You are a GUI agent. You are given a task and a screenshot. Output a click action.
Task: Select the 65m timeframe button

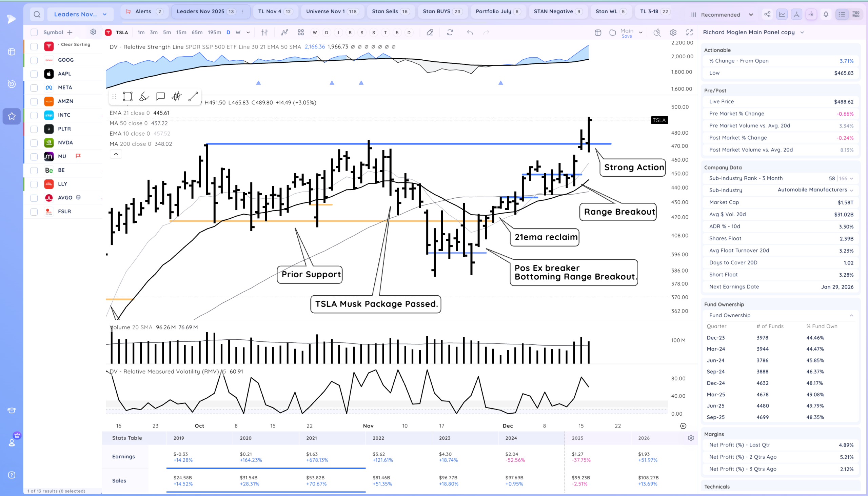[197, 32]
